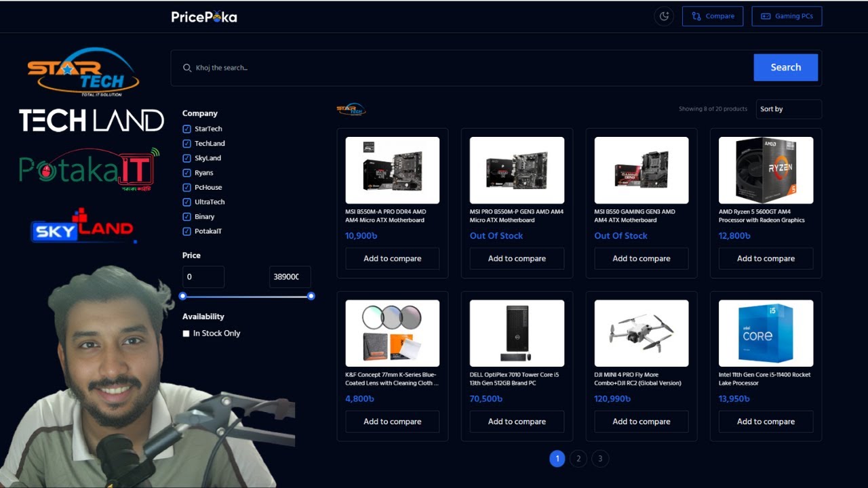Open AMD Ryzen 5 box image

[x=766, y=170]
